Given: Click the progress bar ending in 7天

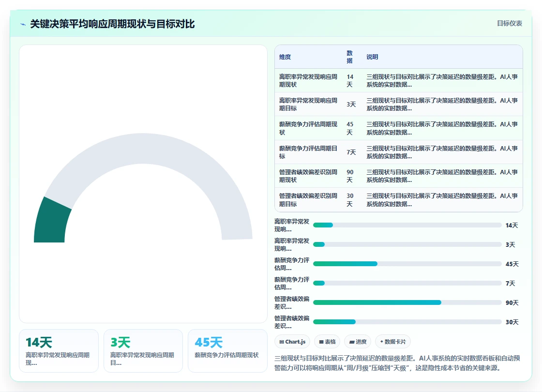Looking at the screenshot, I should (407, 283).
